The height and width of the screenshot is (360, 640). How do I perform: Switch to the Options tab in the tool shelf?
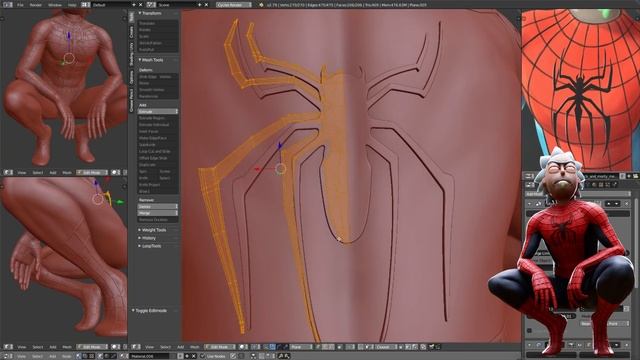pos(131,77)
